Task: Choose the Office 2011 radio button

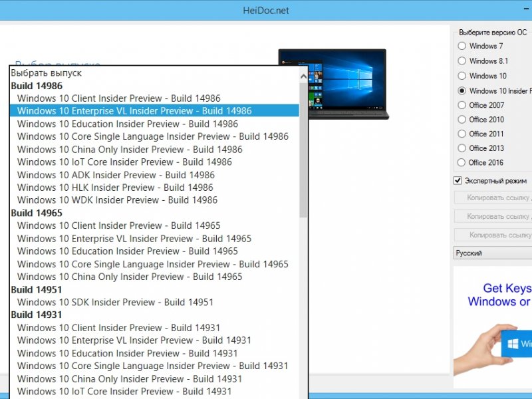Action: pyautogui.click(x=462, y=134)
